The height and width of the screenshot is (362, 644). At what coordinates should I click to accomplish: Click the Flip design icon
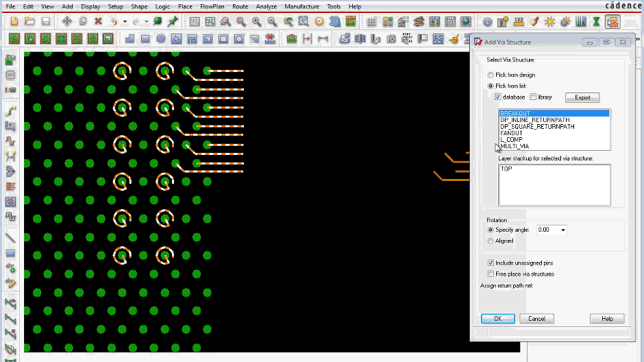(x=351, y=21)
